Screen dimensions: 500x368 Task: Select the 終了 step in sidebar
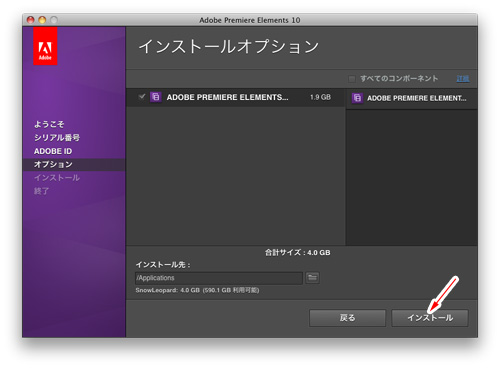click(41, 191)
